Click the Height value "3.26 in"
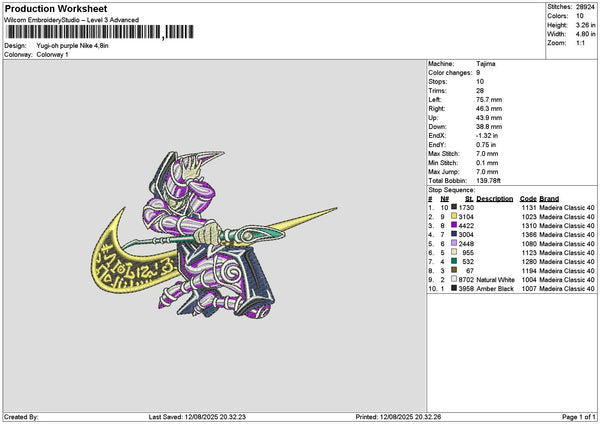600x424 pixels. click(x=585, y=25)
